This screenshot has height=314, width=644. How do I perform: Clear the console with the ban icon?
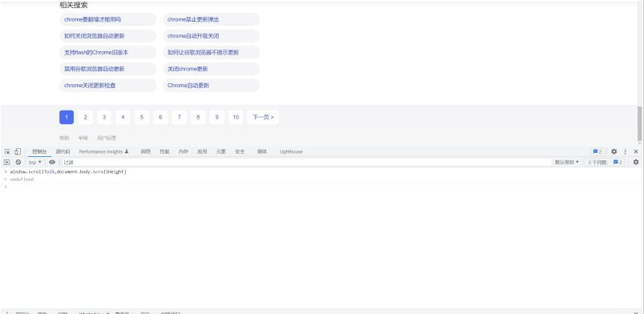(18, 162)
